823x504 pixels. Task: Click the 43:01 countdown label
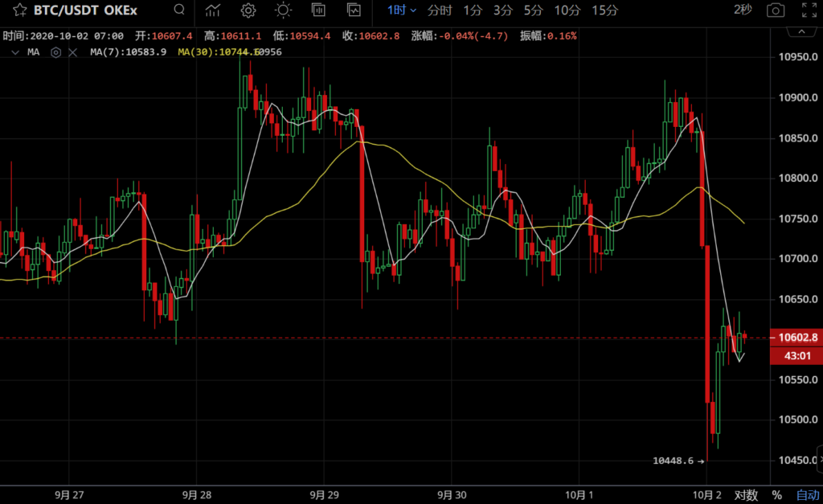796,356
